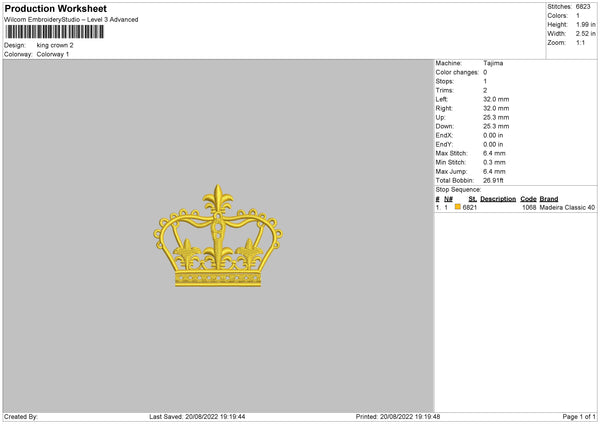The height and width of the screenshot is (424, 600).
Task: Click the 'Stop Sequence:' heading
Action: (458, 189)
